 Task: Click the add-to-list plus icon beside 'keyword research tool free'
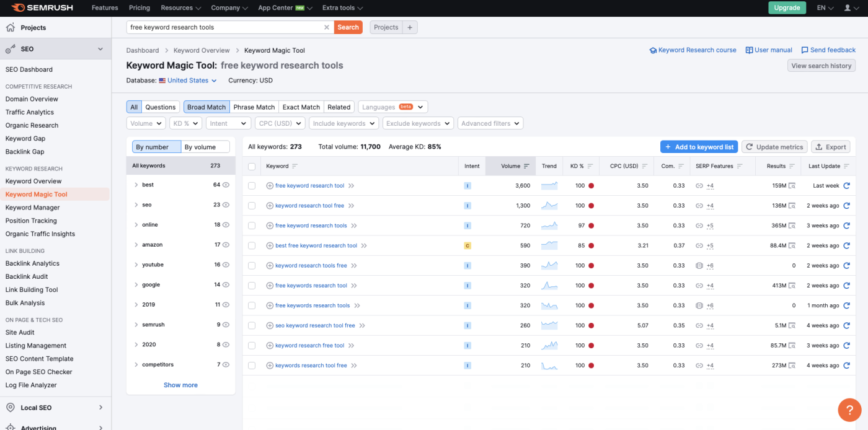270,206
